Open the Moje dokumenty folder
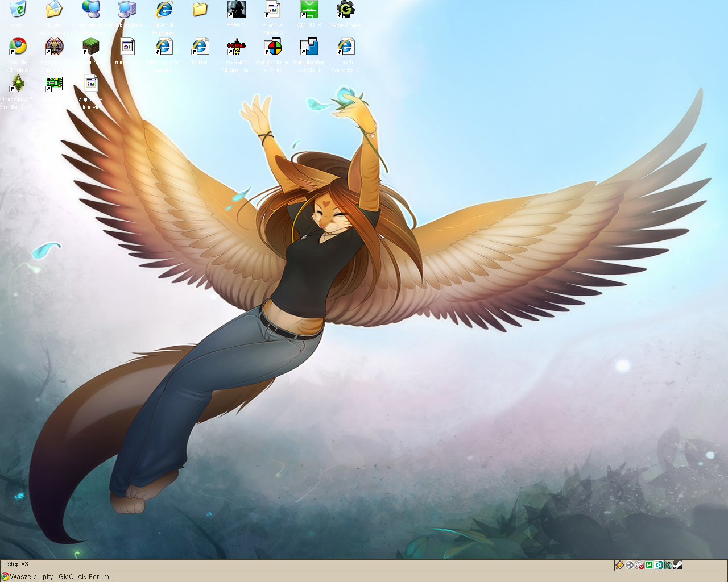This screenshot has height=582, width=728. (x=54, y=10)
